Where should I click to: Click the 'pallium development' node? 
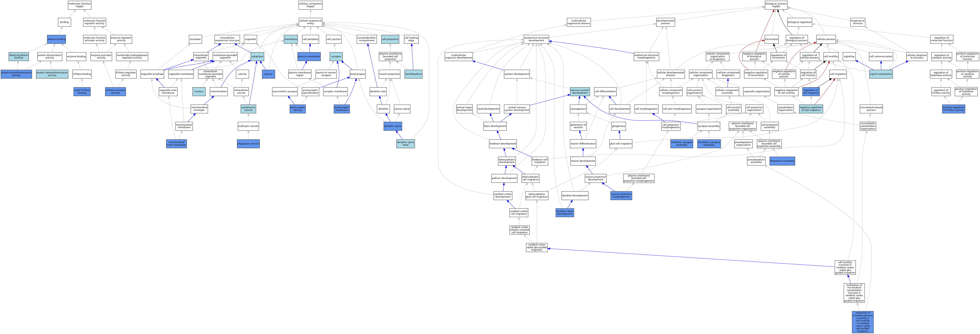click(x=504, y=178)
